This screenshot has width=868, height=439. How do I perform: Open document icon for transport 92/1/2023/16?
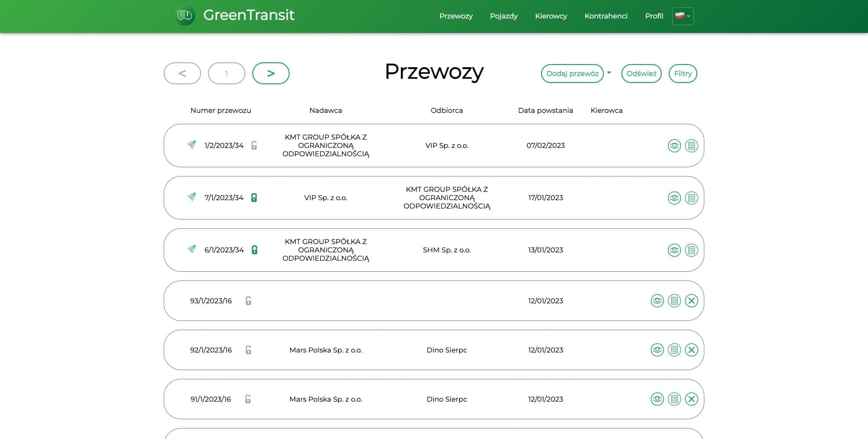coord(674,350)
